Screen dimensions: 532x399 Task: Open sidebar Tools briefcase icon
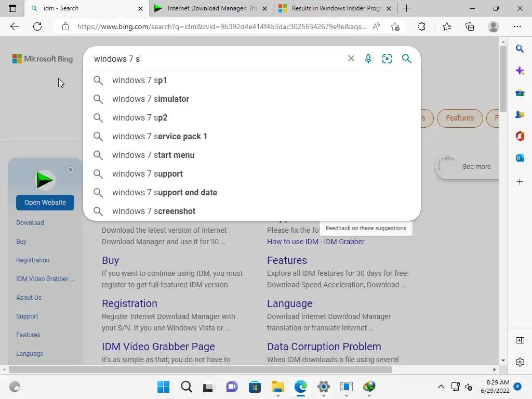[520, 92]
